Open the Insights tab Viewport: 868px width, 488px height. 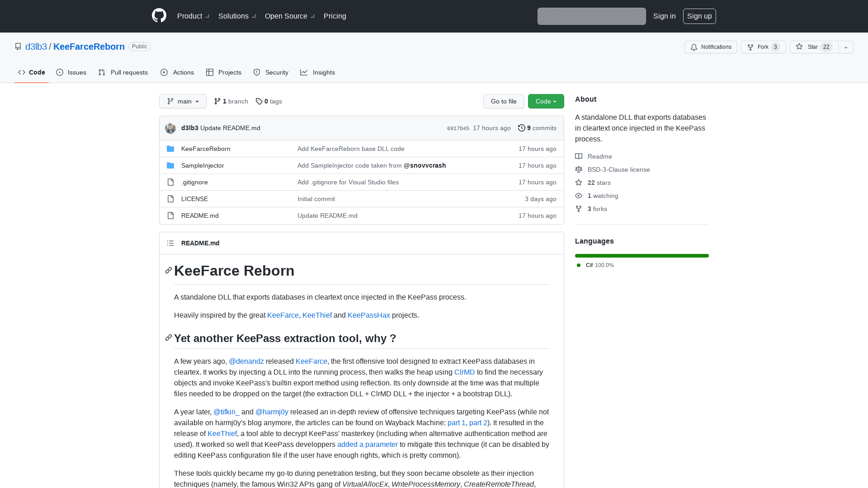coord(318,72)
